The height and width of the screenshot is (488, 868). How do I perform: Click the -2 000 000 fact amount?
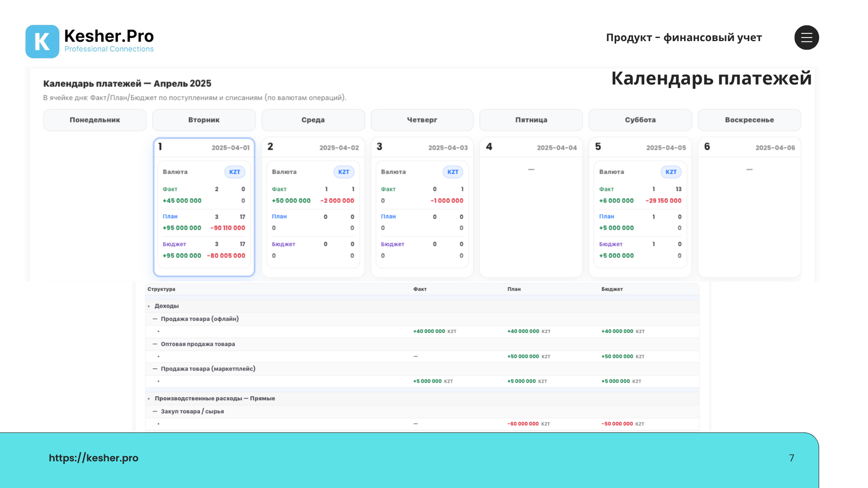(x=337, y=201)
